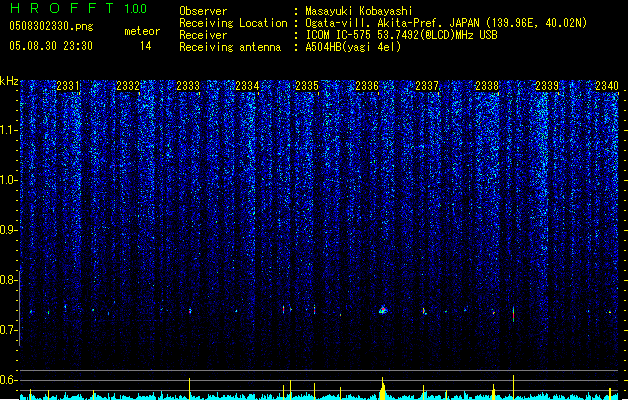Image resolution: width=629 pixels, height=400 pixels.
Task: Select the A504HB(yagi 4el) antenna text
Action: (x=353, y=47)
